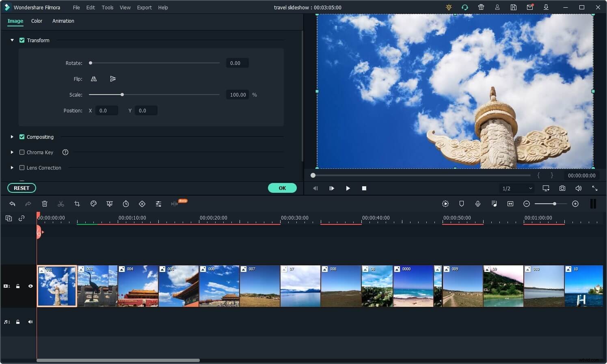
Task: Open the Color Correction palette icon
Action: tap(93, 204)
